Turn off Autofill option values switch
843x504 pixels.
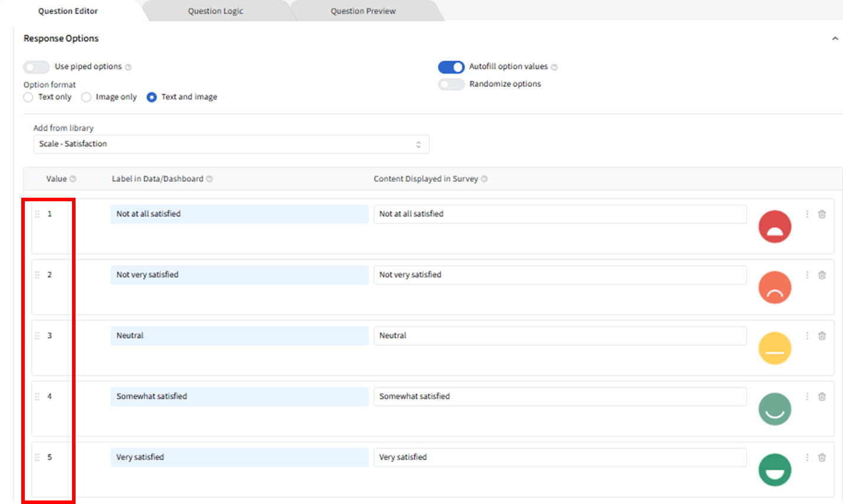click(x=451, y=67)
